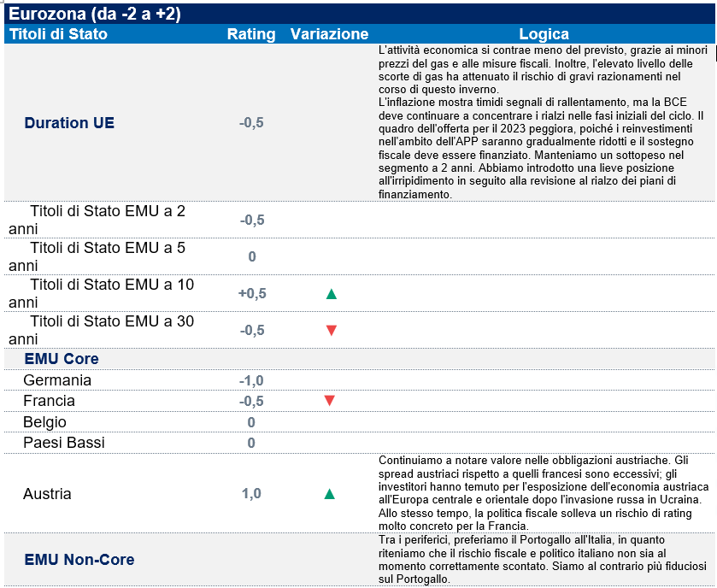Click the 'Logica' column header
717x588 pixels.
coord(544,35)
